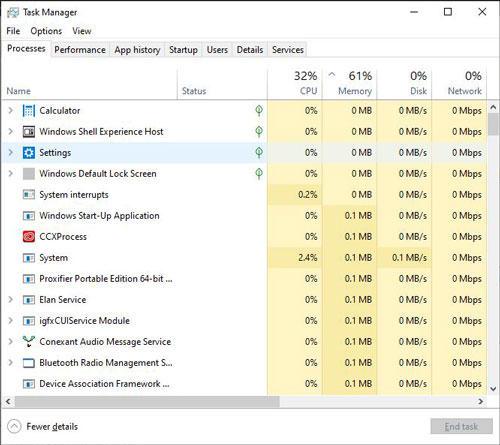Viewport: 500px width, 445px height.
Task: Click the horizontal scrollbar right arrow
Action: 480,402
